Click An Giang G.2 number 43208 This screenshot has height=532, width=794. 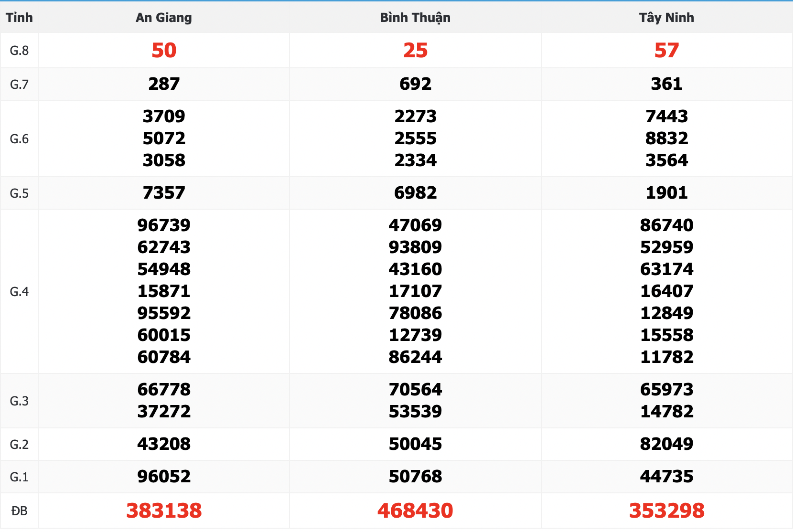(164, 444)
